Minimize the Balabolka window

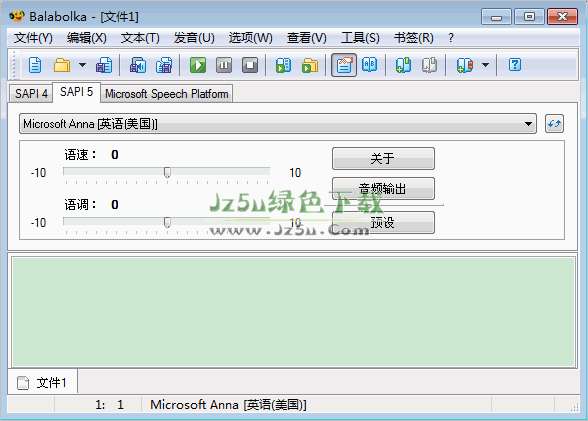(x=496, y=17)
